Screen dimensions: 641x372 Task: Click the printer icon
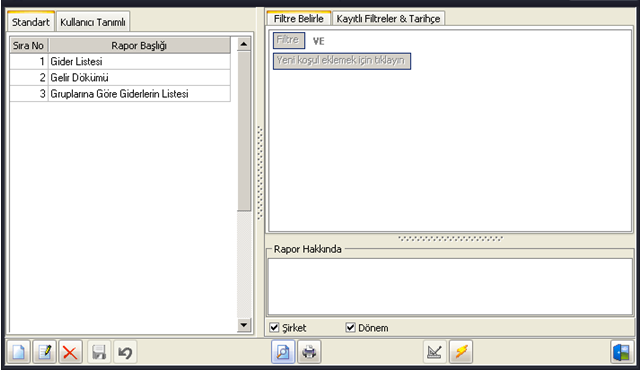click(309, 352)
